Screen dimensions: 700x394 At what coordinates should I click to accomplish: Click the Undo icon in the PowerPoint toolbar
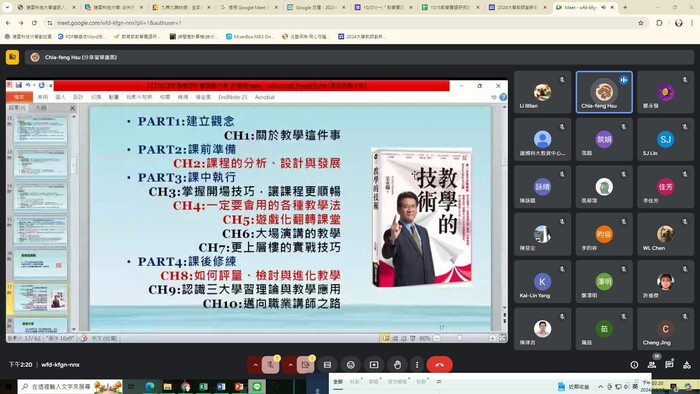[x=28, y=85]
